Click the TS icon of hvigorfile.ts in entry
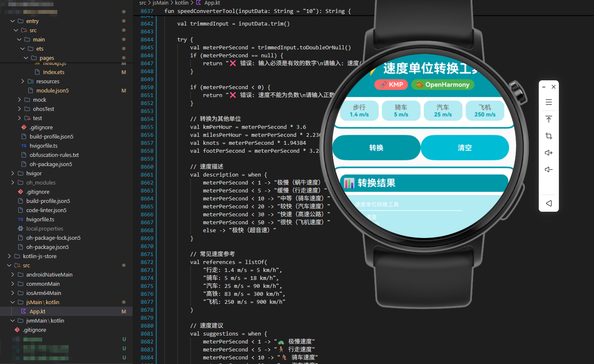594x364 pixels. point(24,146)
